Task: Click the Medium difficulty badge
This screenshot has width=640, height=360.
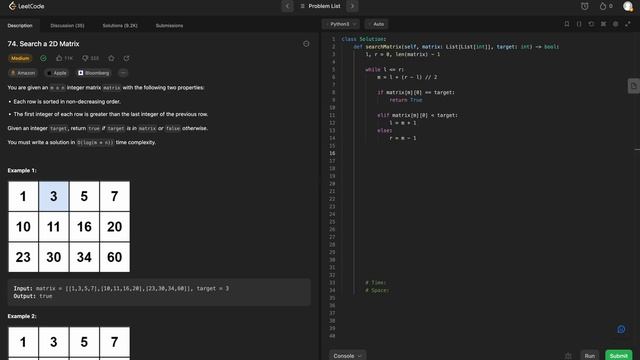Action: pos(20,58)
